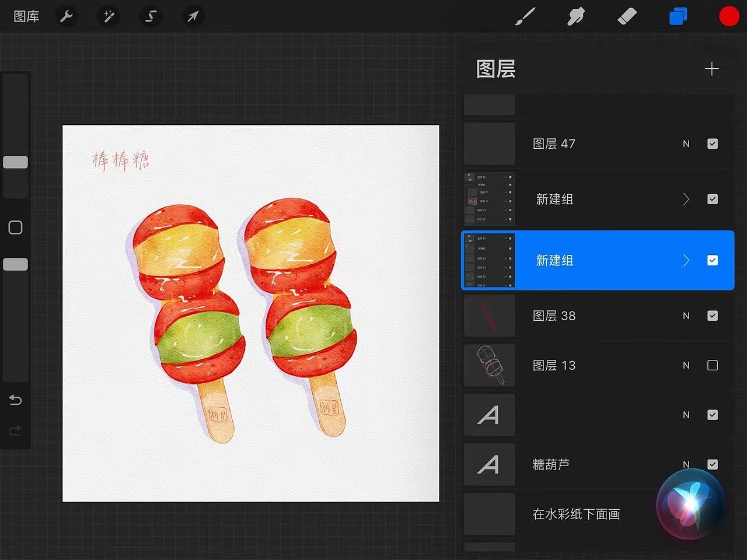
Task: Open blend mode N for 图层 38
Action: (x=686, y=316)
